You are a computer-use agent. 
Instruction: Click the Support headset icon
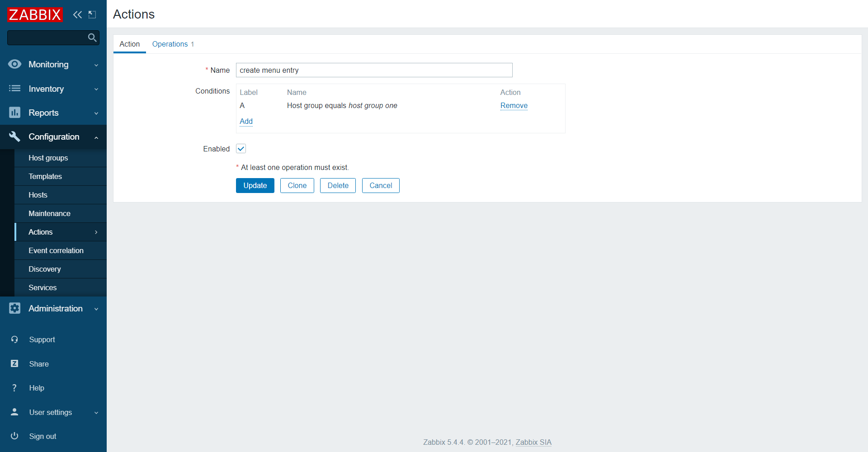[x=14, y=339]
